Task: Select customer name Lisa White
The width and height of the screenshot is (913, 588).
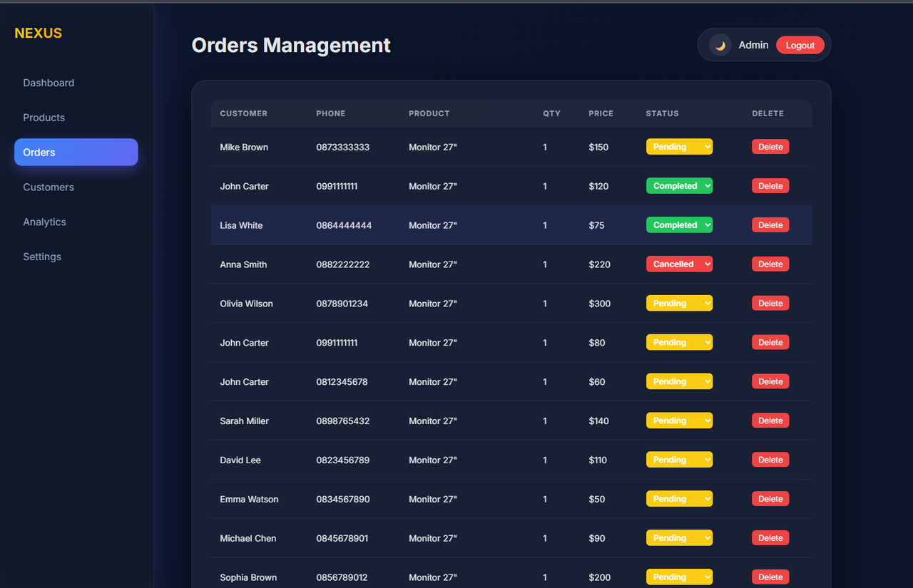Action: (x=241, y=225)
